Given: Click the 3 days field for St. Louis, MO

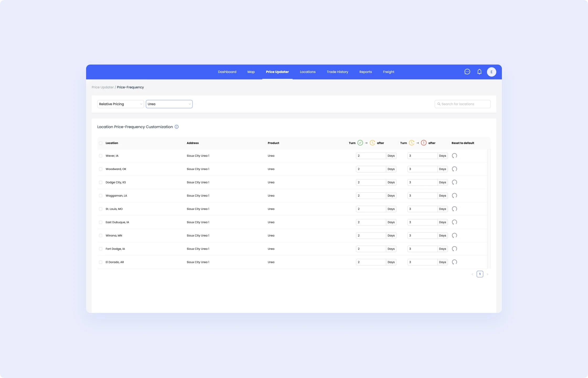Looking at the screenshot, I should point(422,209).
